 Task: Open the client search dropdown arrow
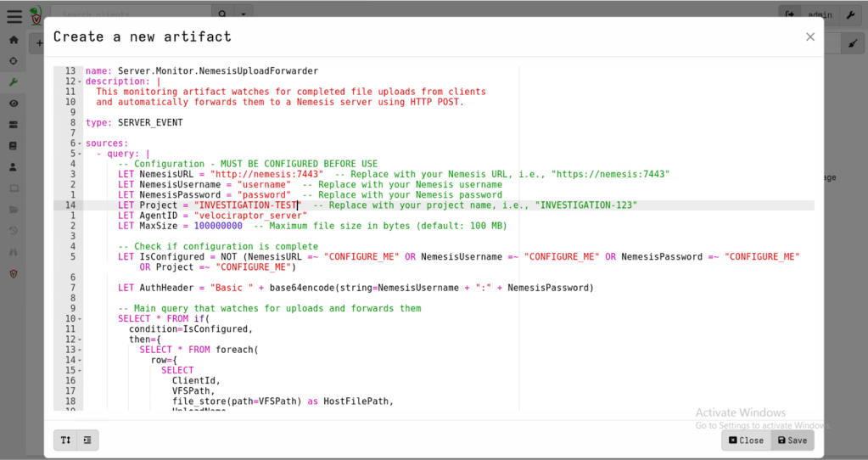pos(244,14)
